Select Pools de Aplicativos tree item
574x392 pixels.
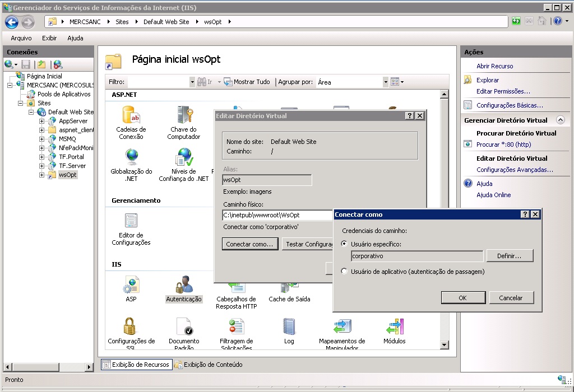(x=63, y=94)
